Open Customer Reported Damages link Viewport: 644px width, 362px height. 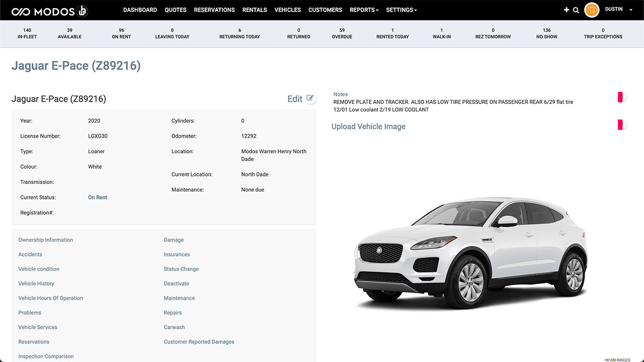tap(199, 342)
